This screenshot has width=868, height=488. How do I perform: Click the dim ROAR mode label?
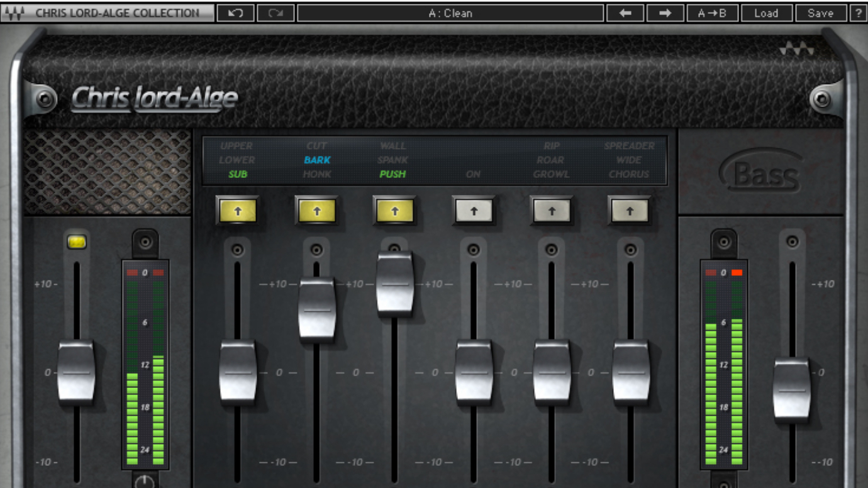(550, 160)
